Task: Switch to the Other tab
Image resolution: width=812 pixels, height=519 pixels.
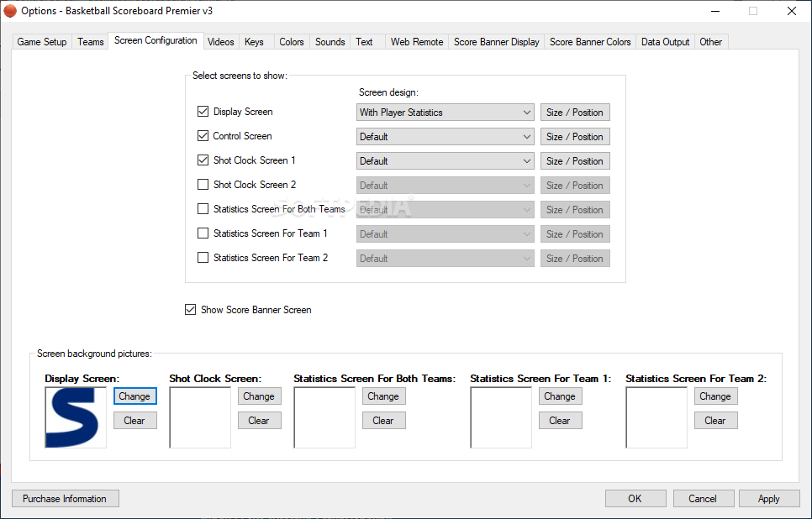Action: point(710,42)
